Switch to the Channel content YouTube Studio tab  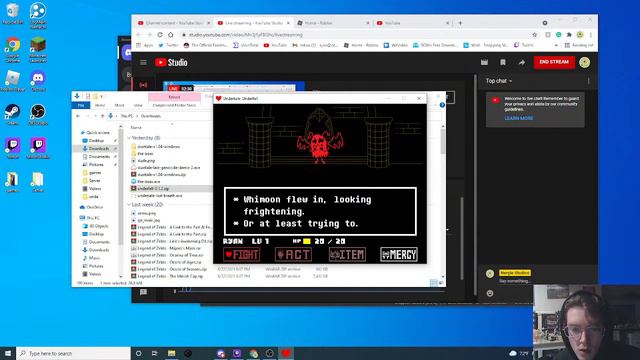tap(174, 23)
